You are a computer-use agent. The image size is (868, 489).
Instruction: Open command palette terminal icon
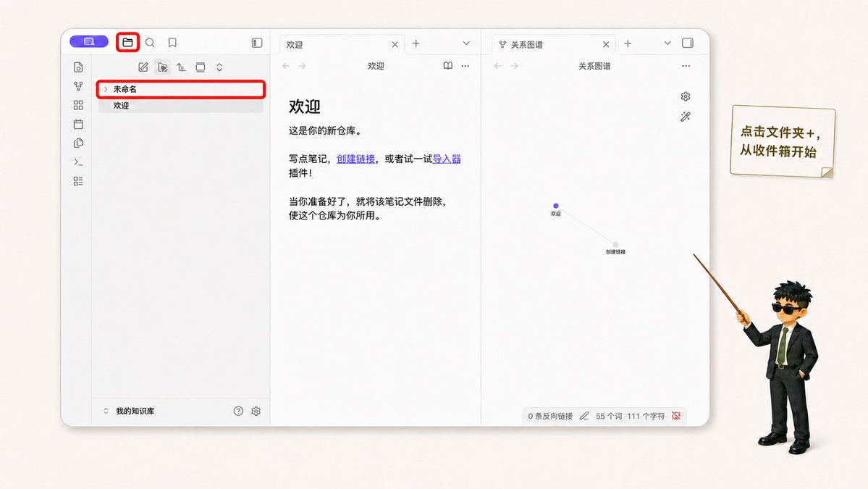[78, 162]
